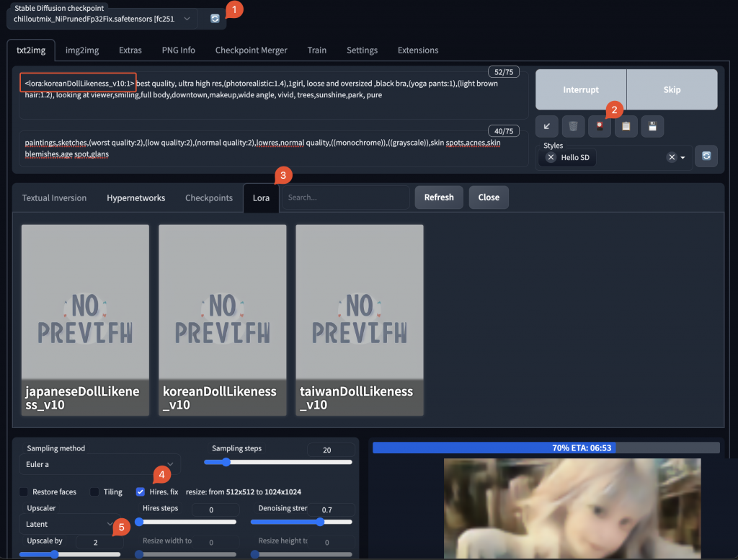Open the Textual Inversion tab
Screen dimensions: 738x560
click(x=54, y=197)
